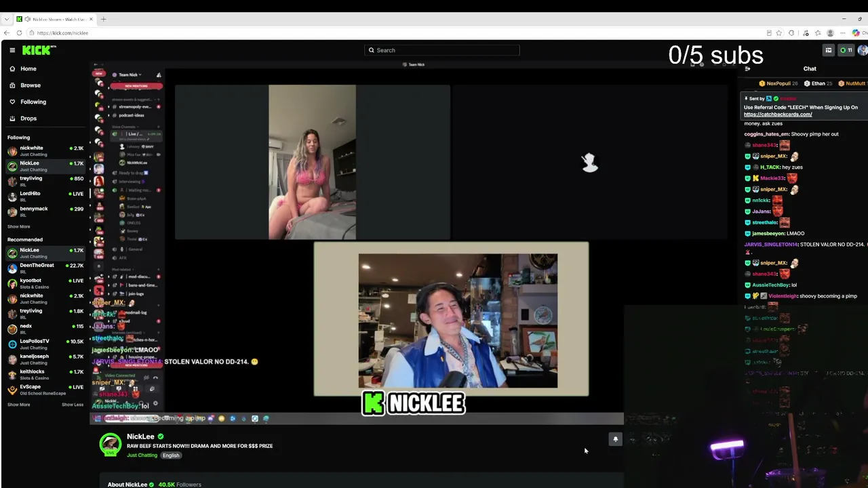
Task: Open treyliving in the Following list
Action: 46,181
